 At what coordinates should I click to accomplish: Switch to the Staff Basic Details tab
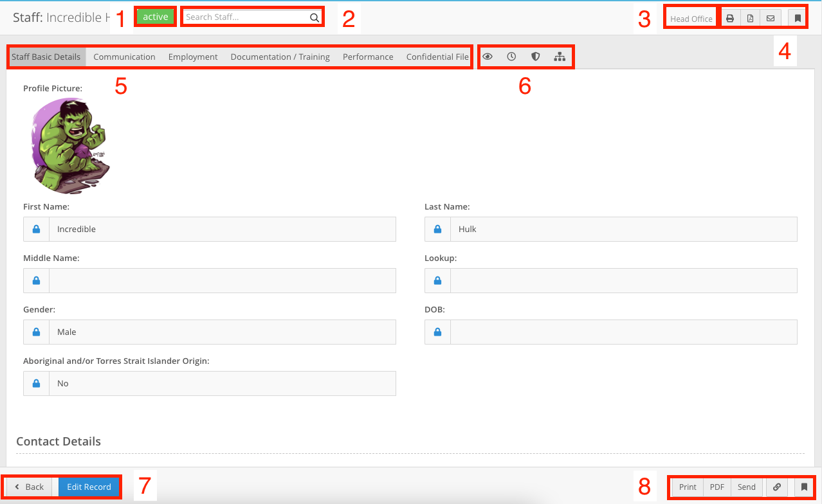(x=46, y=57)
